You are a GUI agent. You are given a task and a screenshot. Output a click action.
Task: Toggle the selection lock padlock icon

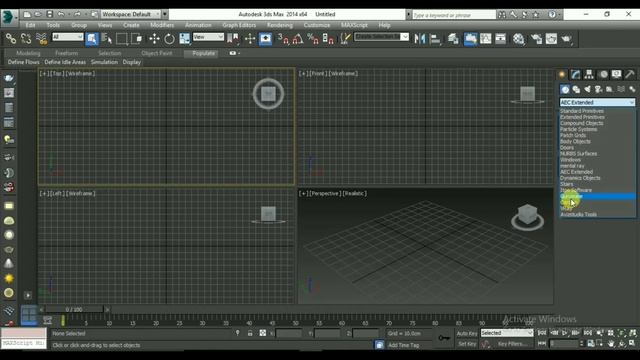tap(250, 333)
